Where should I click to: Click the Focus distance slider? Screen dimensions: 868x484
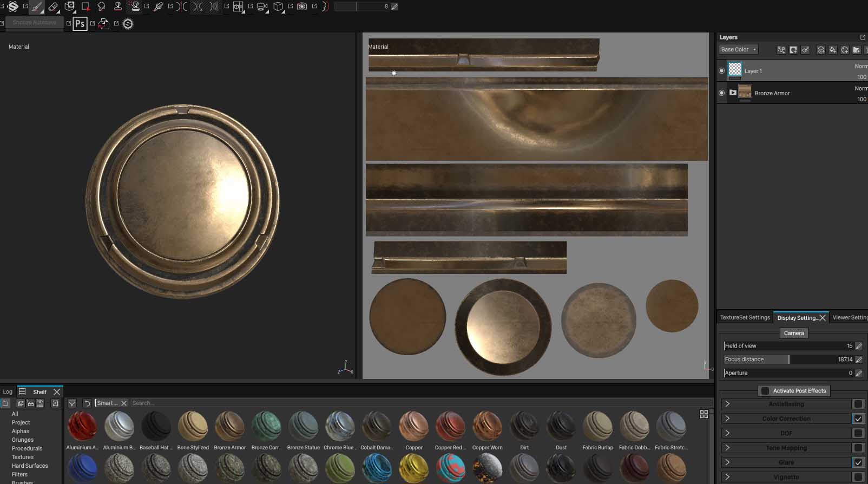point(788,359)
